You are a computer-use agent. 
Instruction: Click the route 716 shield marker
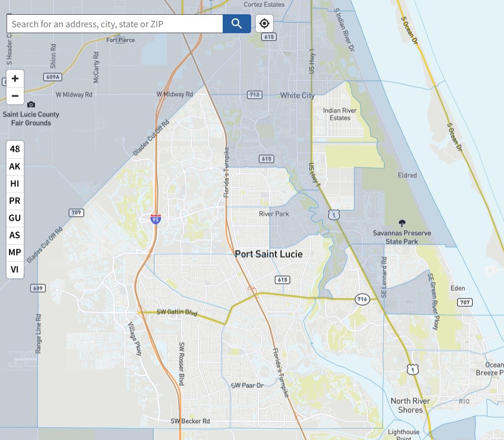click(362, 299)
